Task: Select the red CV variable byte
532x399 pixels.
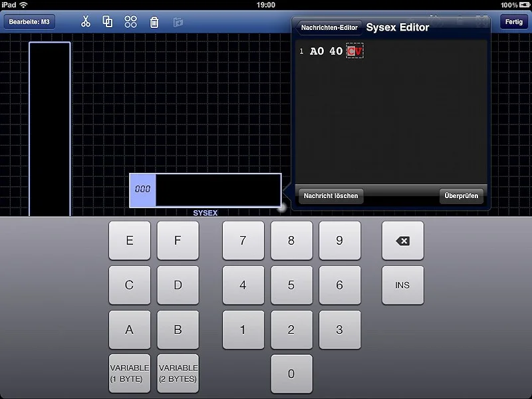Action: (355, 51)
